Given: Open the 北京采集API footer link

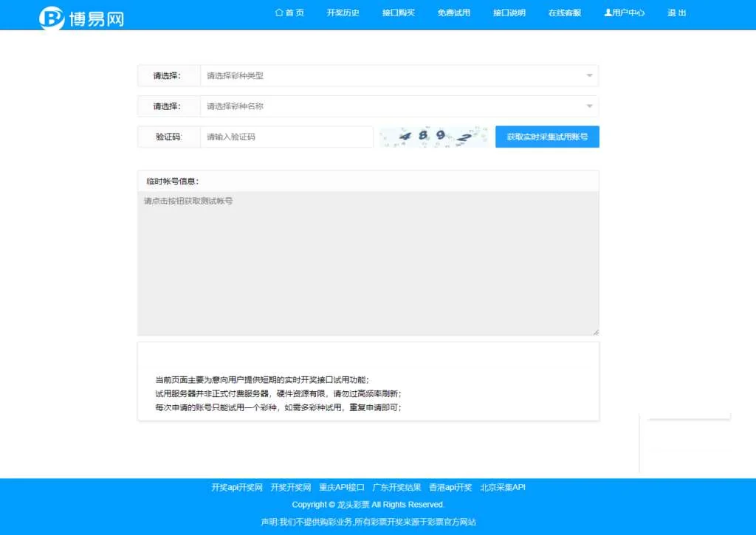Looking at the screenshot, I should pyautogui.click(x=503, y=487).
